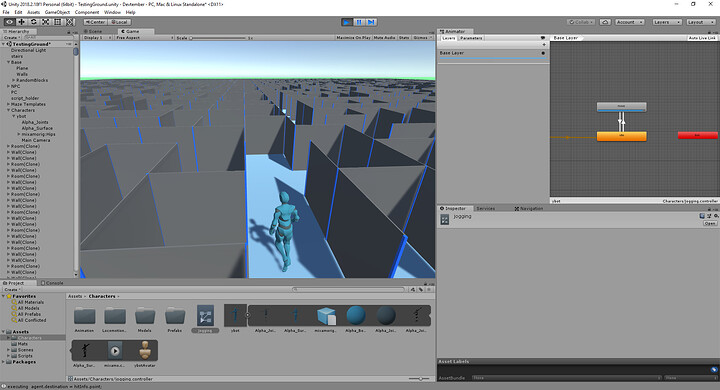The height and width of the screenshot is (390, 720).
Task: Expand the NPC hierarchy item
Action: (x=8, y=86)
